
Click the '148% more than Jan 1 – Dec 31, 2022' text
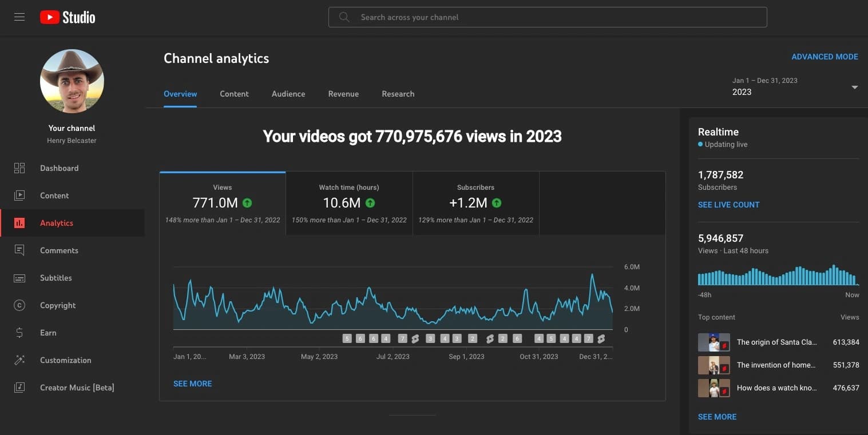coord(223,220)
